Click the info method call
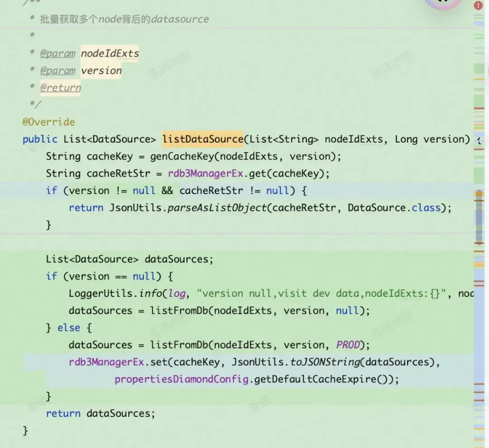Image resolution: width=489 pixels, height=448 pixels. [x=150, y=293]
